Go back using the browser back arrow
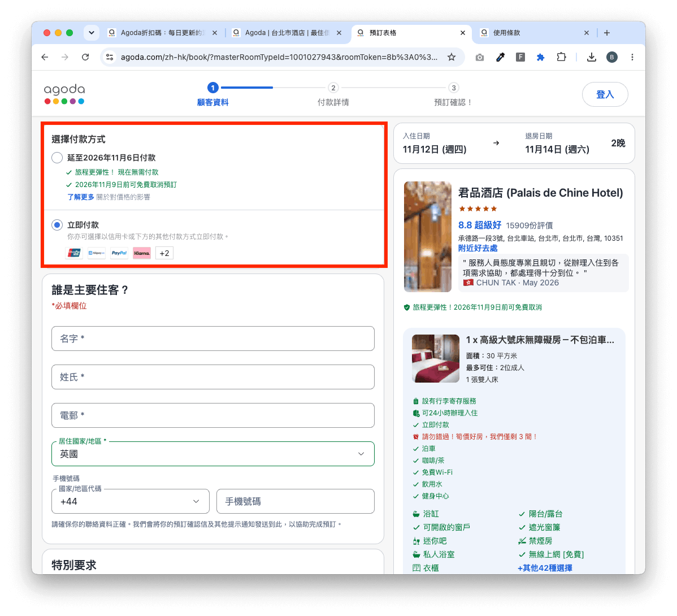 pos(45,57)
